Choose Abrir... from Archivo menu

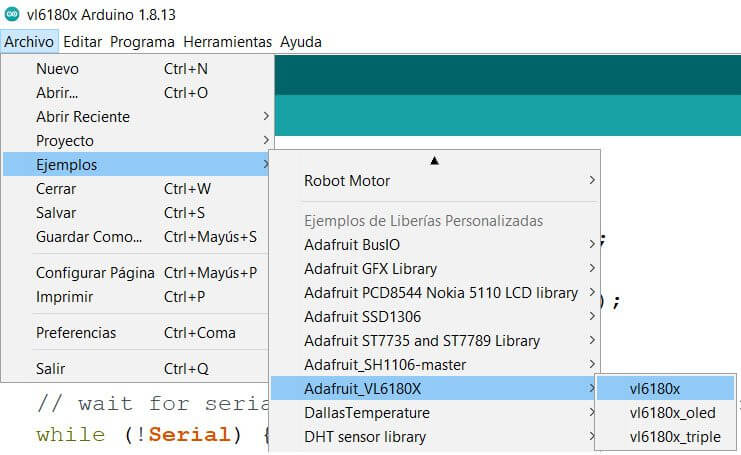(57, 93)
